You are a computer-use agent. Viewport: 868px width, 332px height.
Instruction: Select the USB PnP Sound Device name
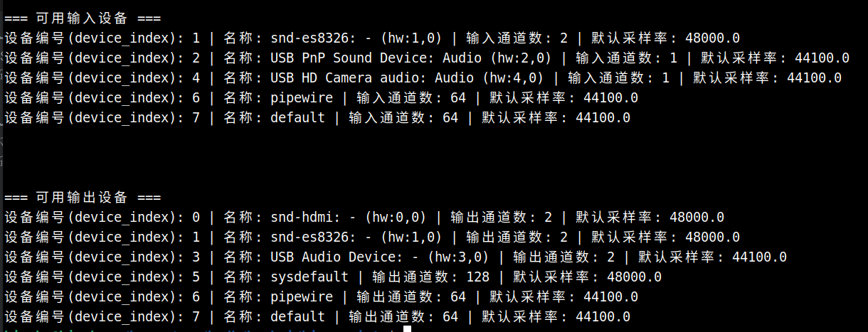click(352, 58)
